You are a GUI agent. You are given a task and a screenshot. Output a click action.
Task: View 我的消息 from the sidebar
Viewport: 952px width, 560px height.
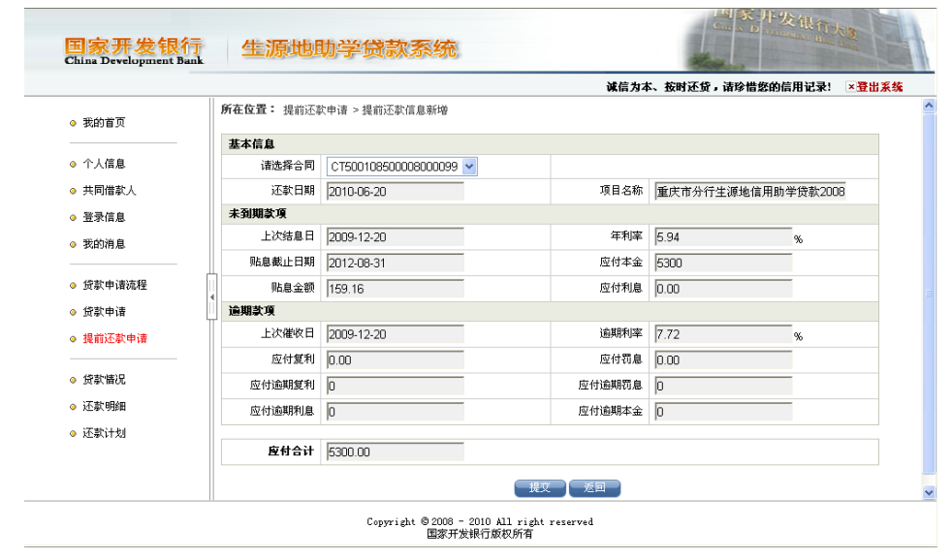[104, 244]
